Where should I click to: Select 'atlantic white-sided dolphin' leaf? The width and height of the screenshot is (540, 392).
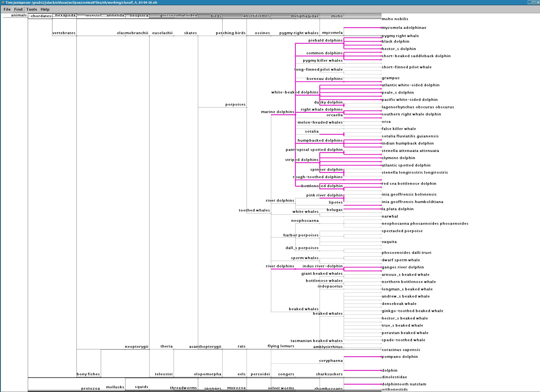click(x=411, y=85)
